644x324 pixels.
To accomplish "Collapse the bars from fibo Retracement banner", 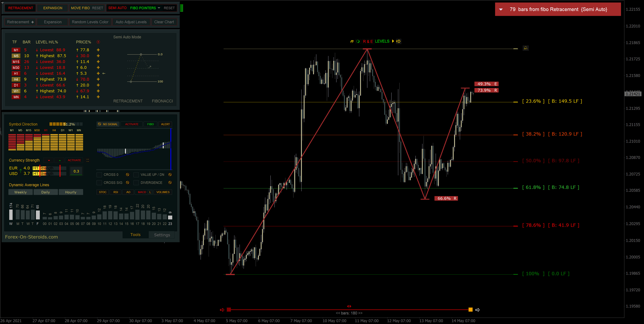I will (501, 10).
